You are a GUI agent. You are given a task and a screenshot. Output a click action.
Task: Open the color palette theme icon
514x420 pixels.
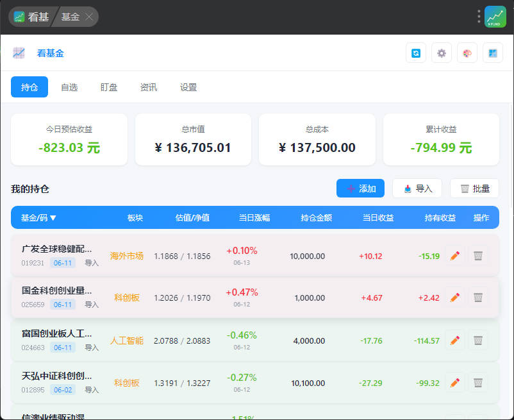point(467,53)
